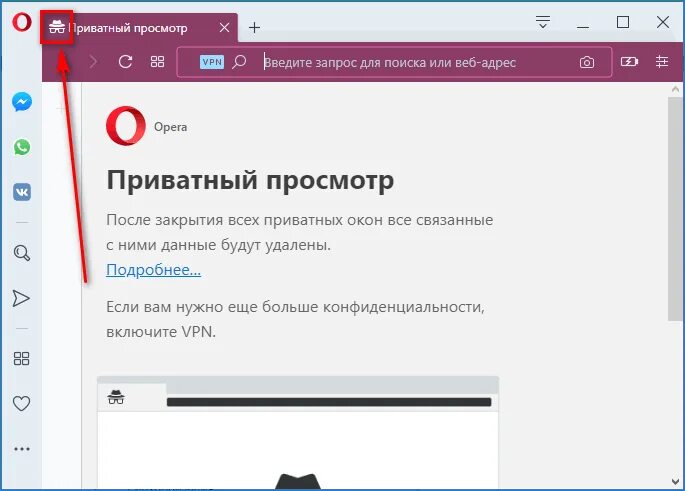685x491 pixels.
Task: Open bookmarks heart icon in sidebar
Action: [x=21, y=403]
